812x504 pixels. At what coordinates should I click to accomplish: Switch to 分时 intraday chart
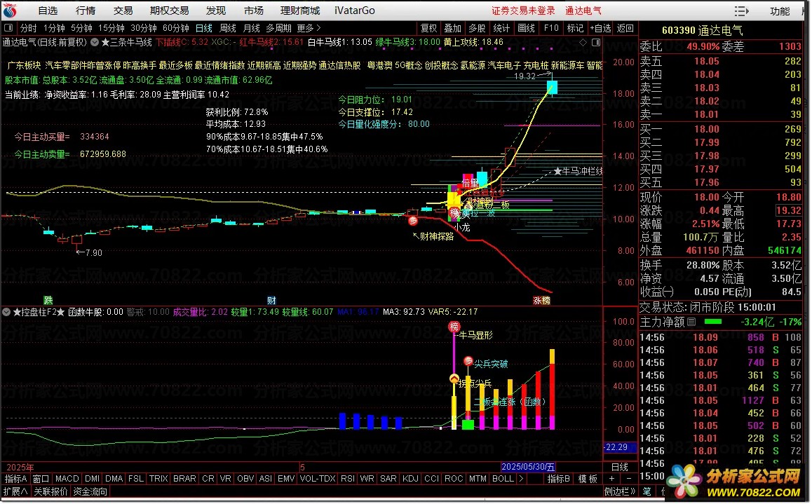[29, 28]
